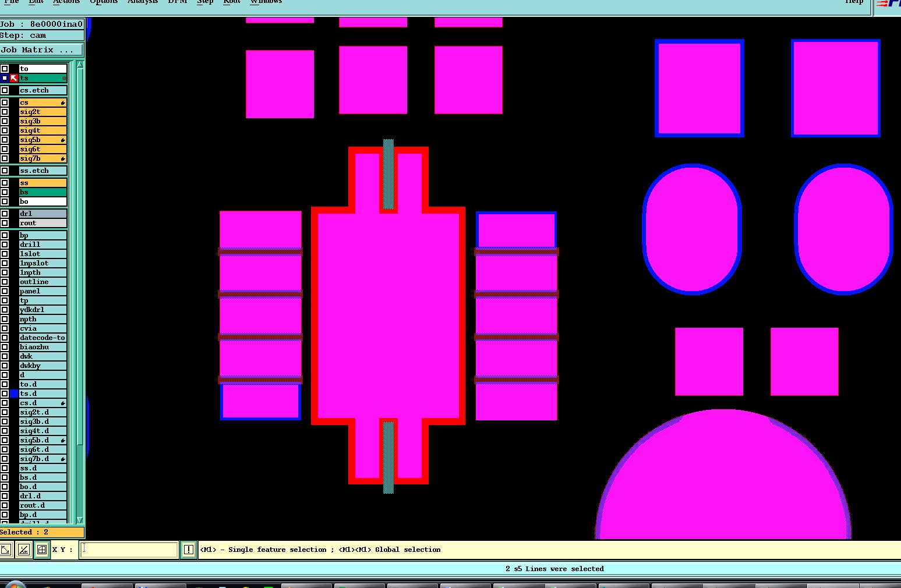Enable the drl layer checkbox

point(5,214)
